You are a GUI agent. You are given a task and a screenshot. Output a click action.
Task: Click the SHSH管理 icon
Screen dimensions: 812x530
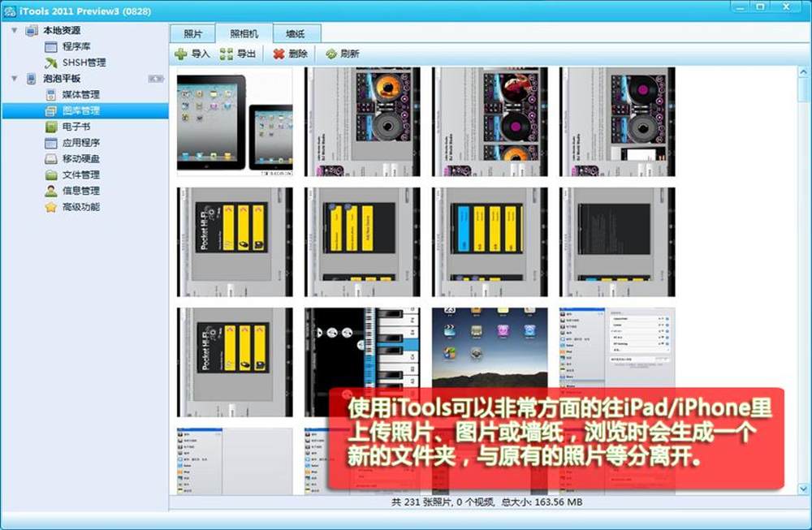tap(50, 63)
